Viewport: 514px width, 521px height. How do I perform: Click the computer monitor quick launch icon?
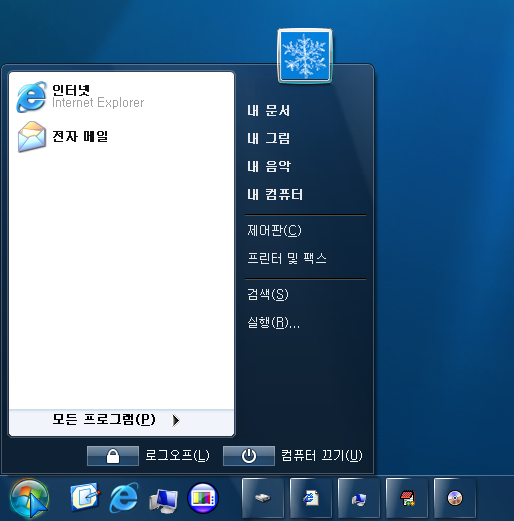click(163, 500)
